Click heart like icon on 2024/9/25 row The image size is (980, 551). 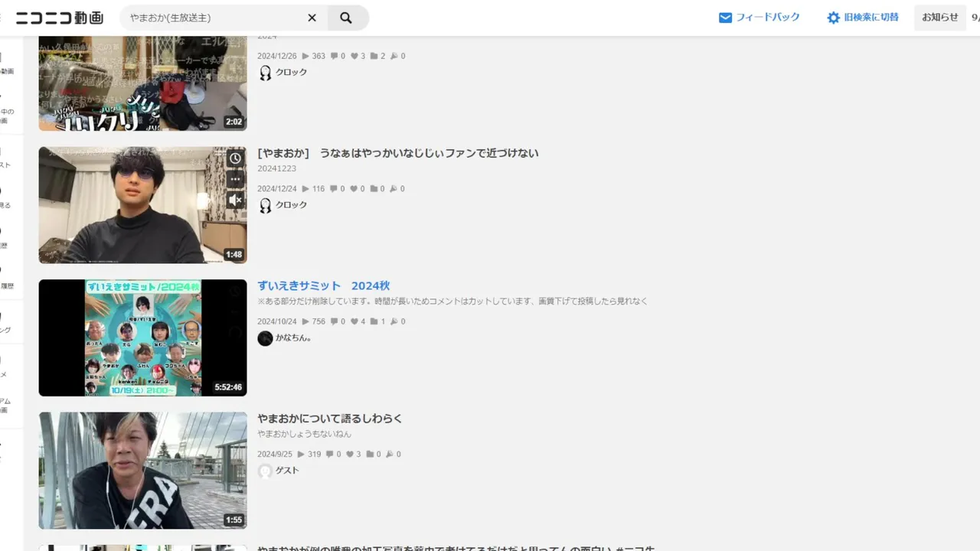point(350,454)
